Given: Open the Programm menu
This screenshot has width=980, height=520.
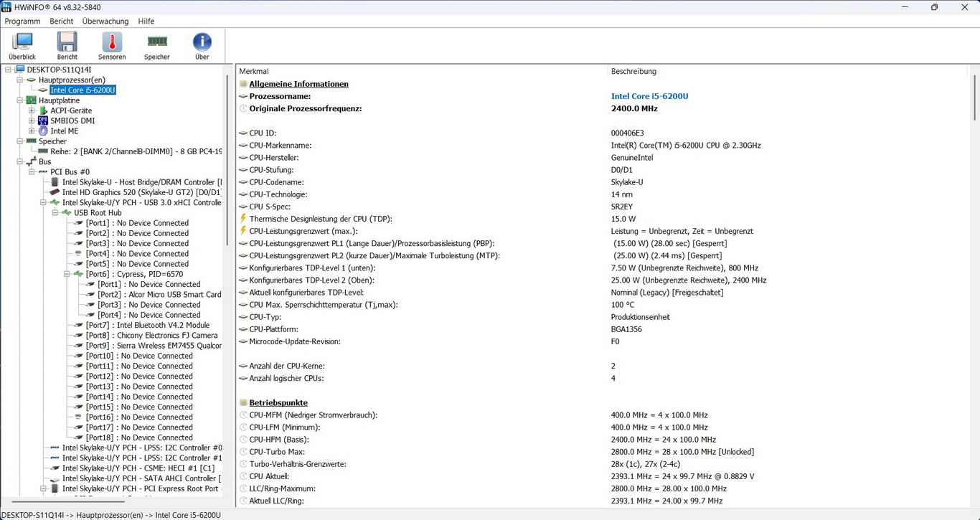Looking at the screenshot, I should click(22, 22).
